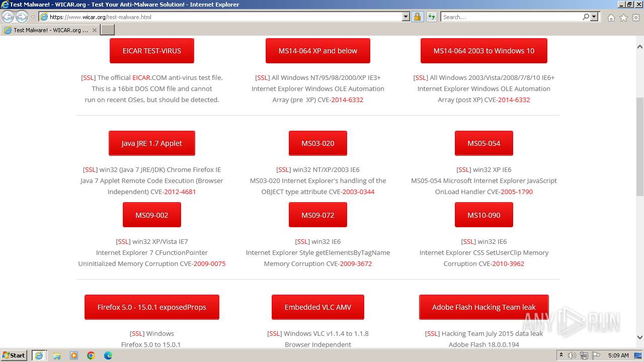The image size is (644, 362).
Task: Launch Microsoft Edge from taskbar
Action: [x=108, y=355]
